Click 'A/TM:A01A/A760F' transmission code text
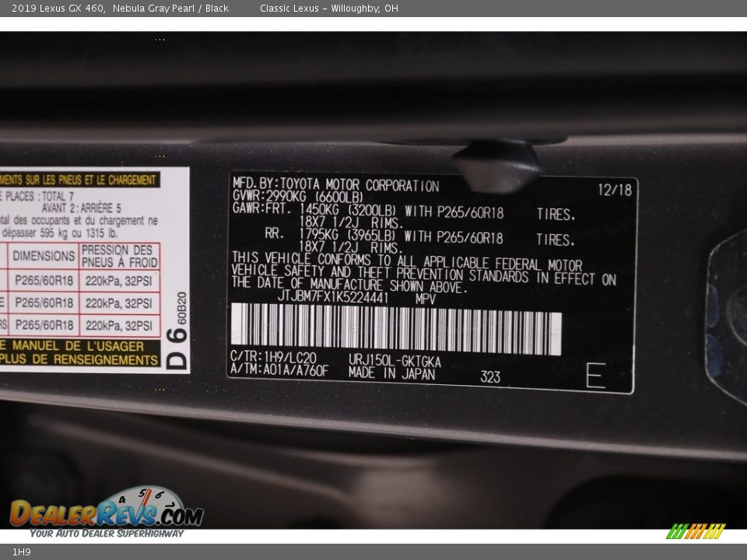Screen dimensions: 747x560 [279, 369]
